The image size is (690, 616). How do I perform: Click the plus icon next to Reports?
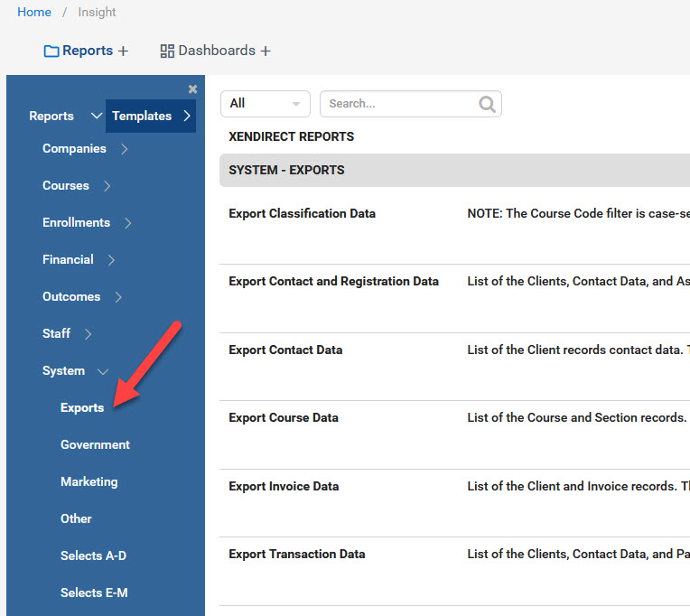[x=123, y=51]
